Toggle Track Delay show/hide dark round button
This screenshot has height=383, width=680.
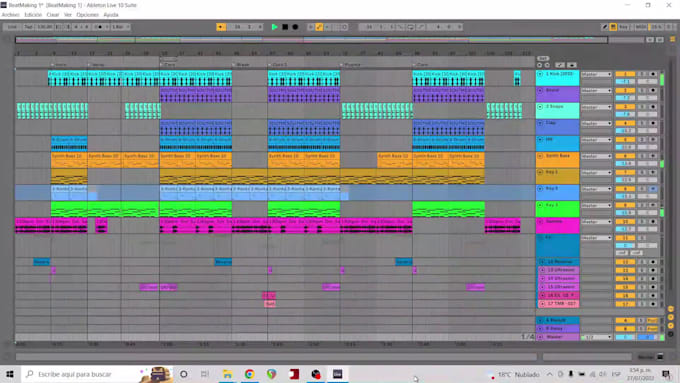[x=670, y=334]
